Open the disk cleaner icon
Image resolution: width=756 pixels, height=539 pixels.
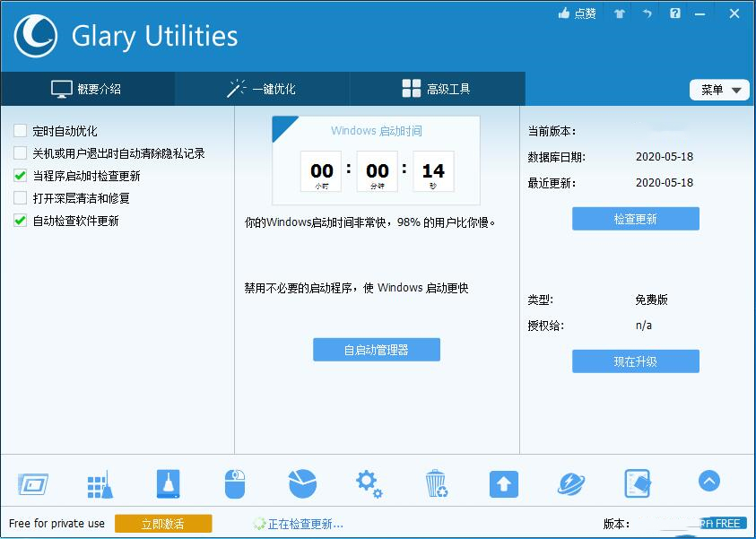(168, 483)
